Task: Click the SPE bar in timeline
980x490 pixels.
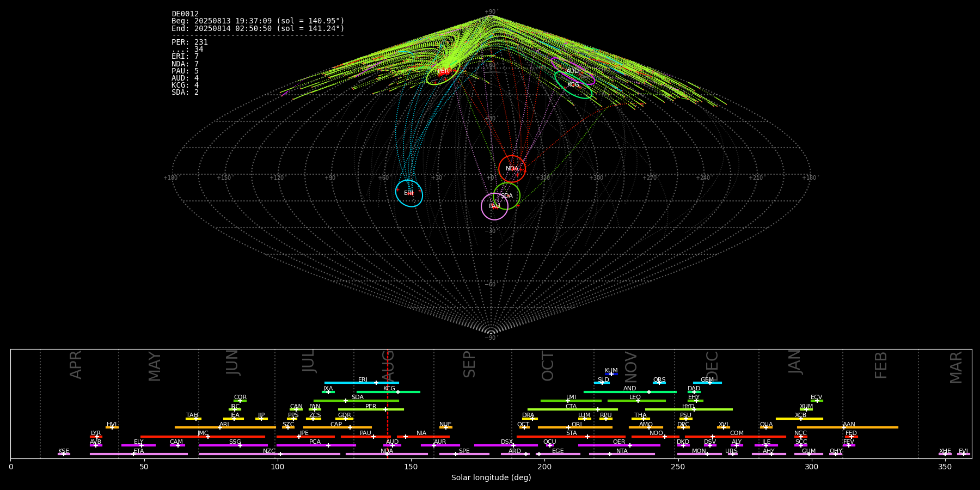Action: coord(464,454)
